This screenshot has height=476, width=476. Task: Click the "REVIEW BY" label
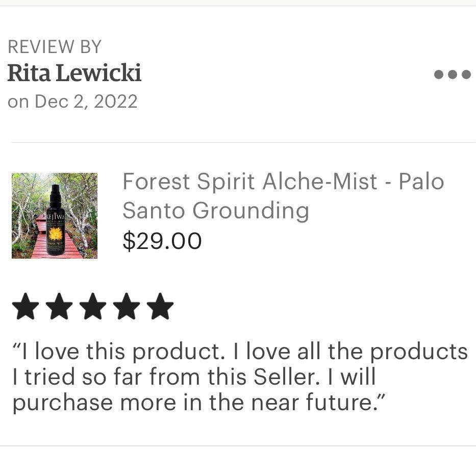[x=55, y=47]
